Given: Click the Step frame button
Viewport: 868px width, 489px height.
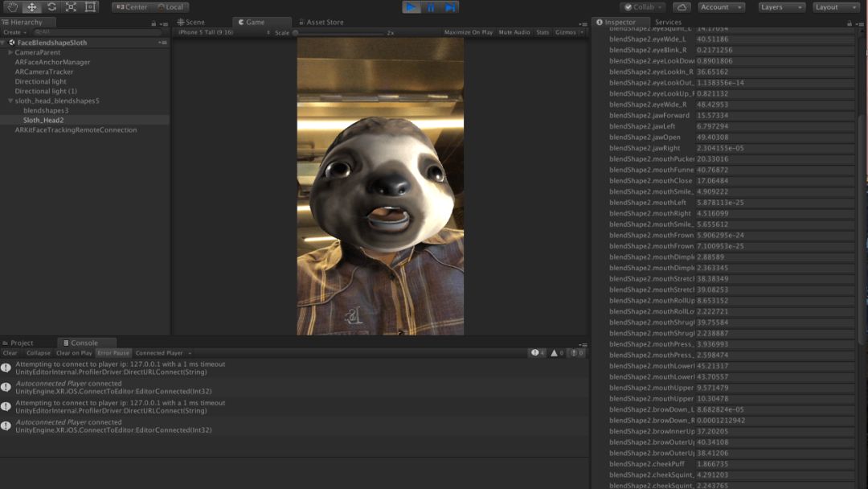Looking at the screenshot, I should (x=450, y=7).
